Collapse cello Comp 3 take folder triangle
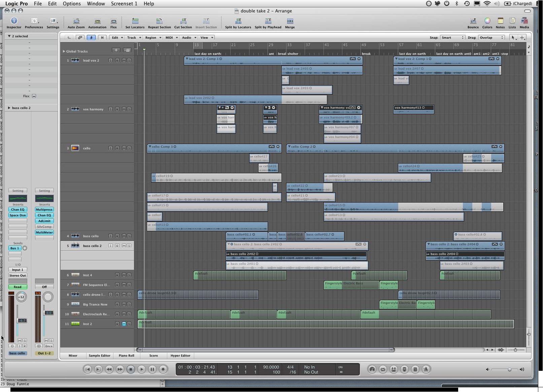This screenshot has width=543, height=392. (x=149, y=146)
